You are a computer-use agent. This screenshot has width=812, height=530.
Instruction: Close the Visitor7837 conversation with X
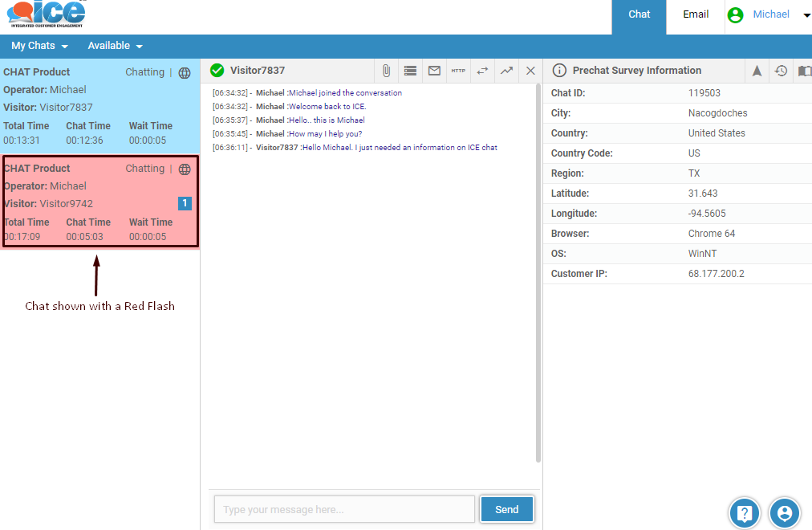pyautogui.click(x=530, y=71)
